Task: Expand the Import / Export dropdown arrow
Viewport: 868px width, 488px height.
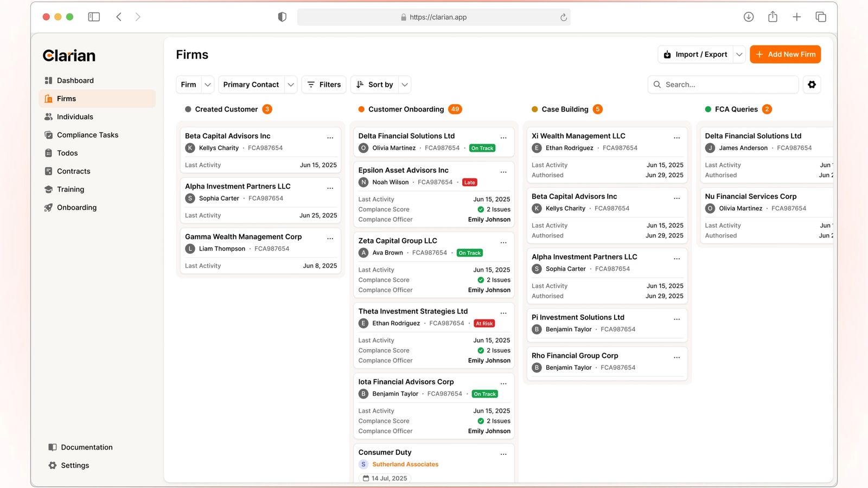Action: point(739,54)
